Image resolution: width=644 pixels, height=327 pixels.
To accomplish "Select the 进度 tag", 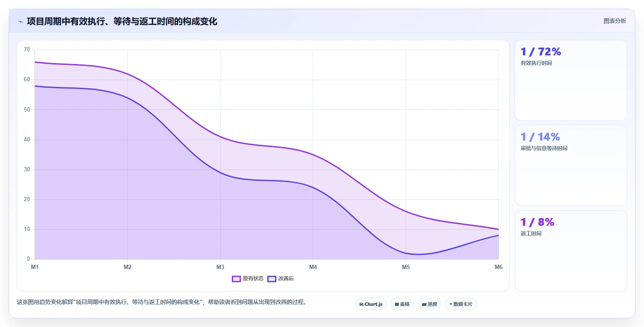I will coord(429,304).
